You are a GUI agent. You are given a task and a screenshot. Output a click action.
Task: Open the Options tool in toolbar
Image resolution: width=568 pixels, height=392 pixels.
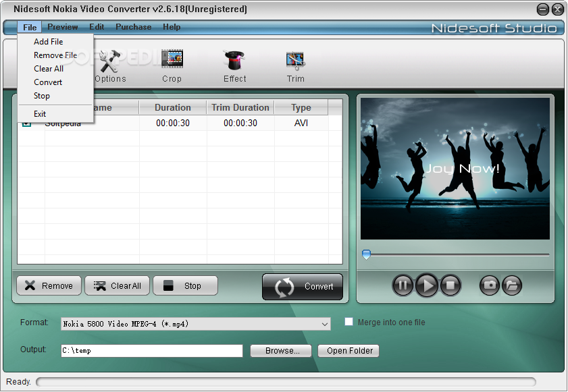tap(111, 66)
